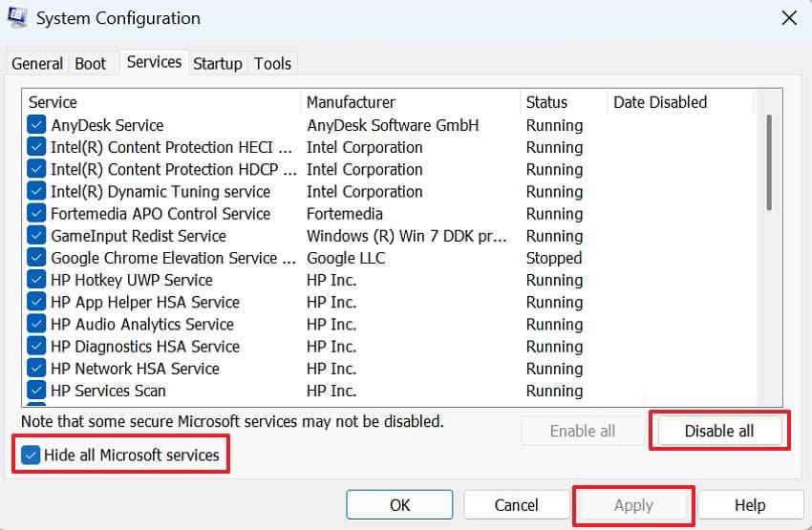Image resolution: width=812 pixels, height=530 pixels.
Task: Disable GameInput Redist Service checkbox
Action: click(36, 236)
